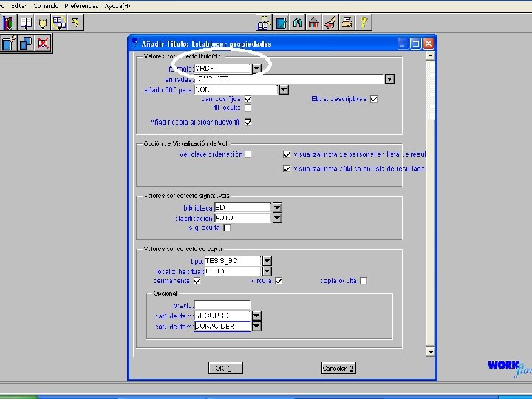Image resolution: width=532 pixels, height=399 pixels.
Task: Open the formato dropdown arrow
Action: [x=256, y=69]
